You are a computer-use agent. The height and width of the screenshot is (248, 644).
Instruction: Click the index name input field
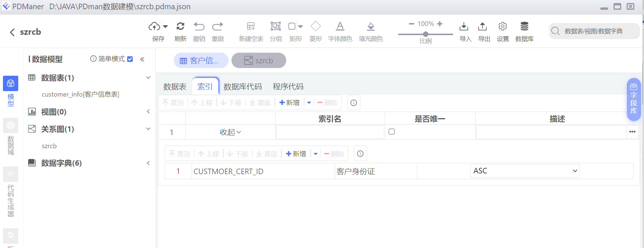pyautogui.click(x=330, y=132)
